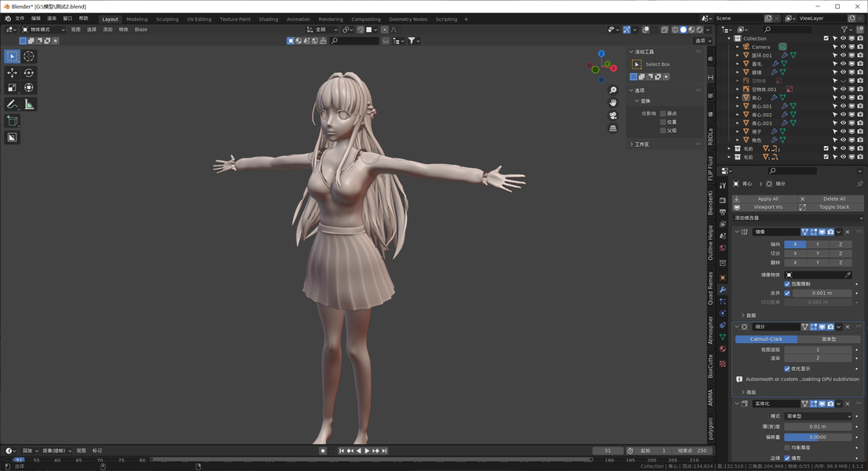Click the viewport zoom magnifier icon

(x=613, y=90)
